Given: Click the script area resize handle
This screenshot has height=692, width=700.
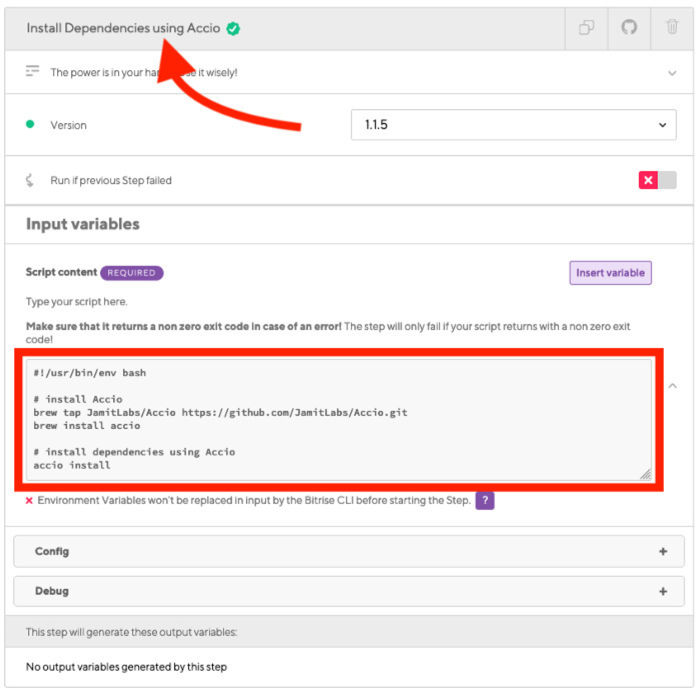Looking at the screenshot, I should pos(646,474).
